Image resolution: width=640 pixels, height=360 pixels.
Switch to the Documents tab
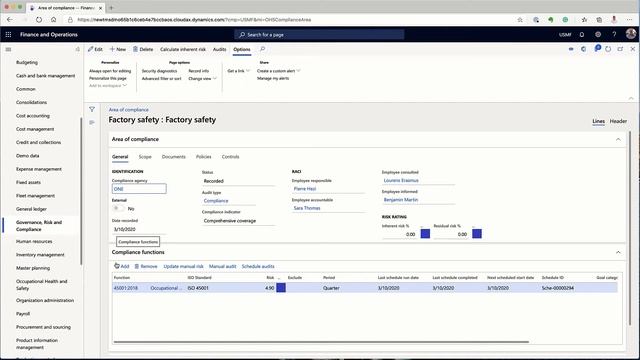pos(173,157)
